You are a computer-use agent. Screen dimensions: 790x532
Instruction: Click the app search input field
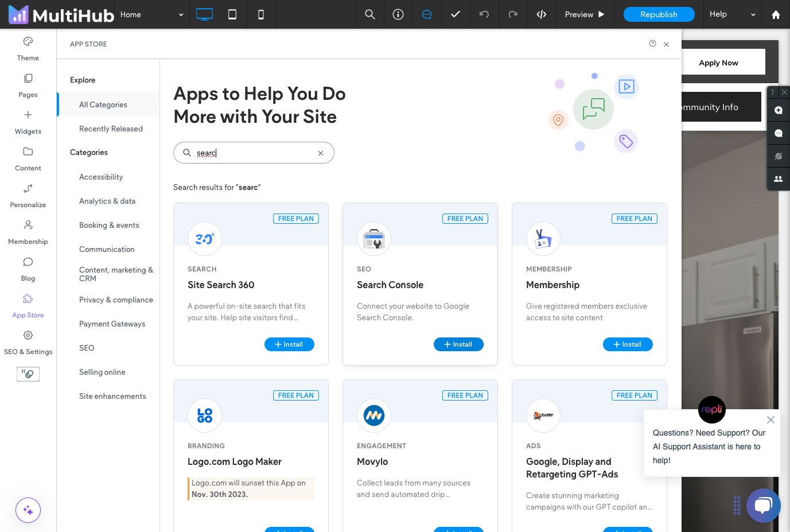[254, 153]
